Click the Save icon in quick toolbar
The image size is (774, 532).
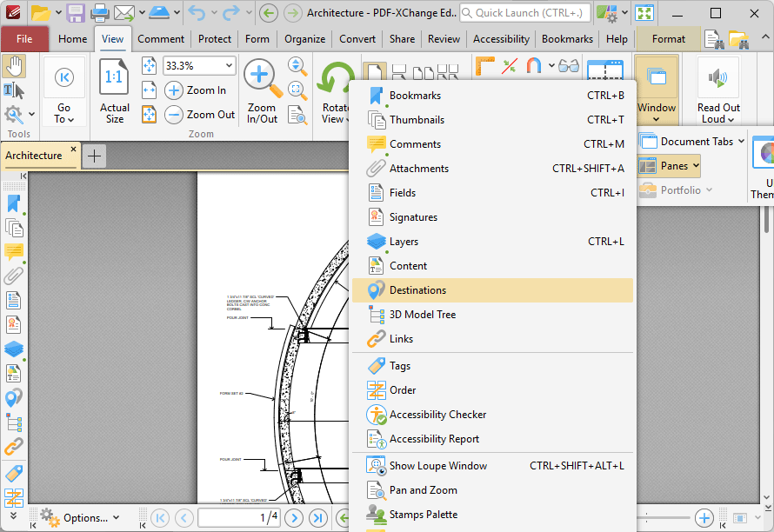[x=76, y=13]
